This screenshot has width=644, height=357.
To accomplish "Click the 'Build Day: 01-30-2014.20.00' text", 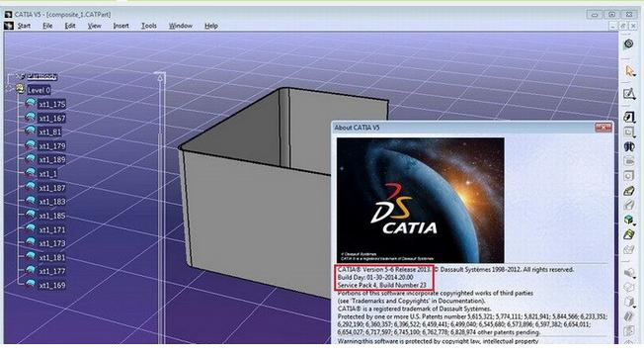I will pyautogui.click(x=375, y=277).
